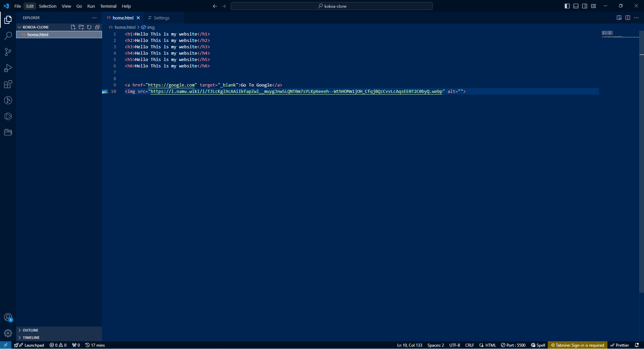644x349 pixels.
Task: Change language mode from HTML
Action: 491,345
